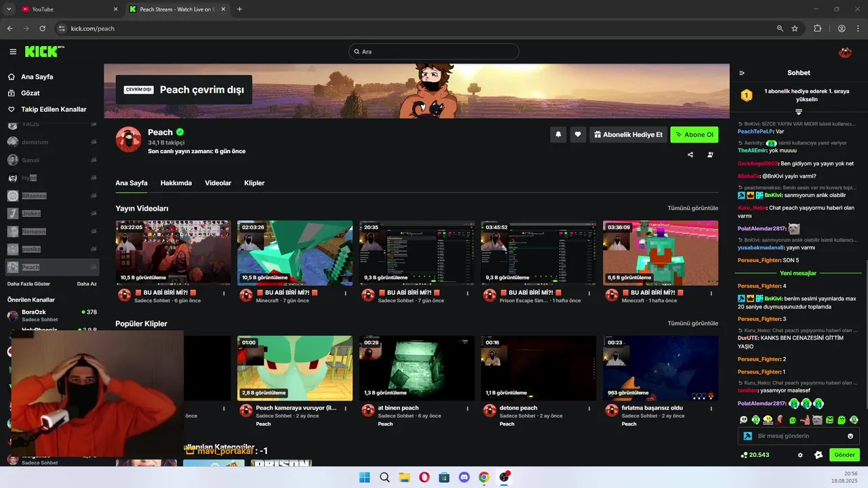Click Tümünü görüntüle for Popüler Klipler
The height and width of the screenshot is (488, 868).
click(693, 323)
